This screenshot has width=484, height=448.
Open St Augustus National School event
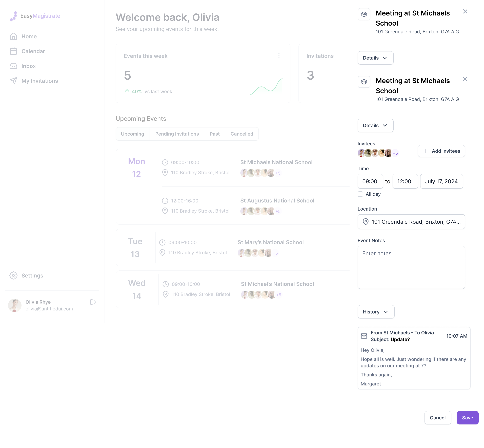point(277,200)
